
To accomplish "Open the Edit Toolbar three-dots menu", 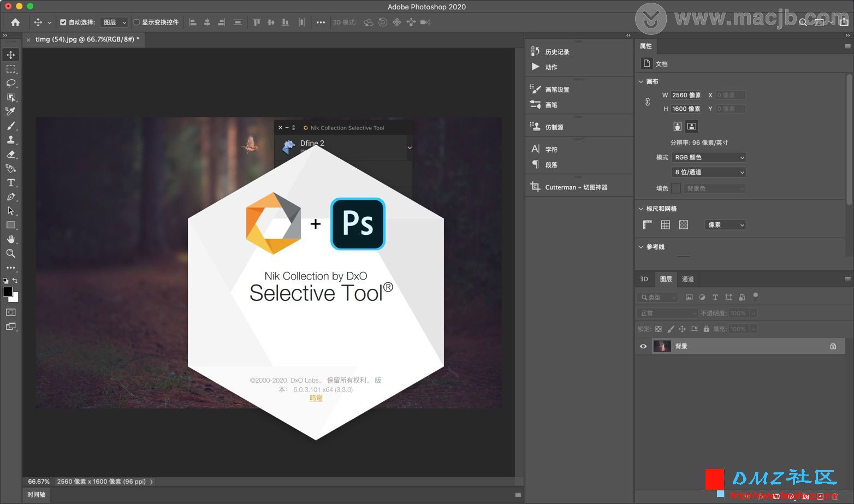I will click(x=11, y=268).
